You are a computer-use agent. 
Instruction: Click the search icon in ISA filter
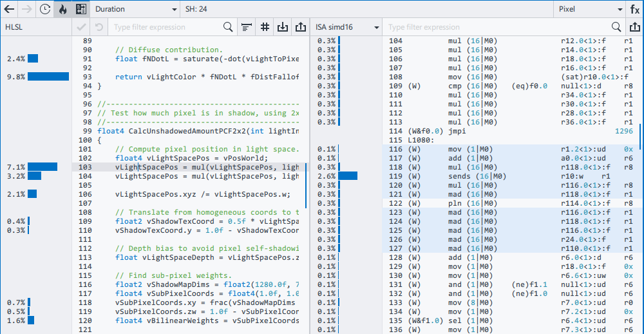pyautogui.click(x=616, y=27)
